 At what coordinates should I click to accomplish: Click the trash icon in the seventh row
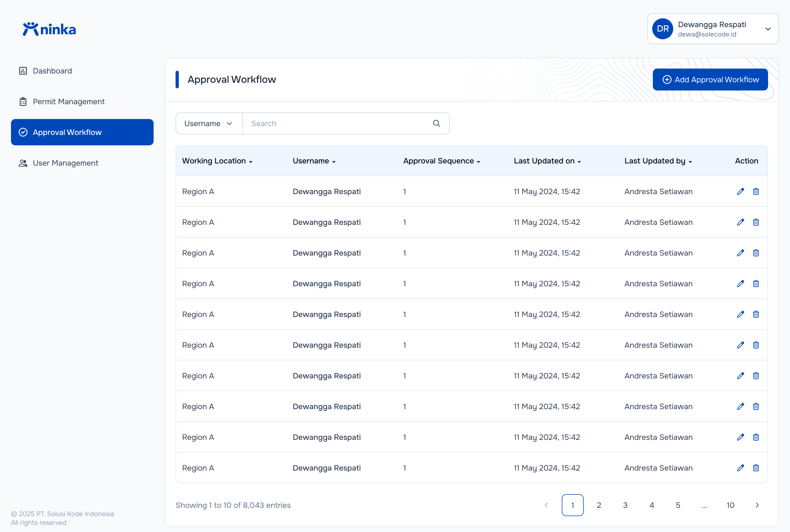click(756, 376)
